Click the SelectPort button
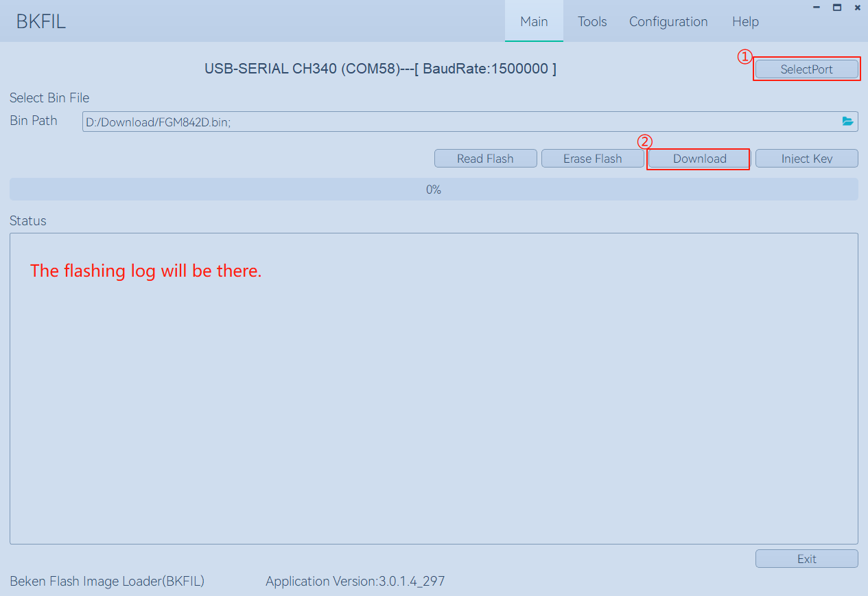 click(x=806, y=69)
